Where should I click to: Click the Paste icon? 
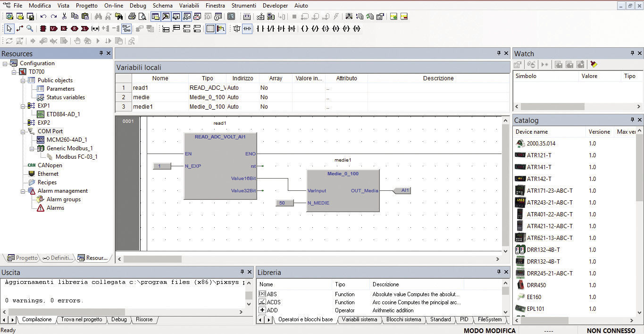coord(85,16)
